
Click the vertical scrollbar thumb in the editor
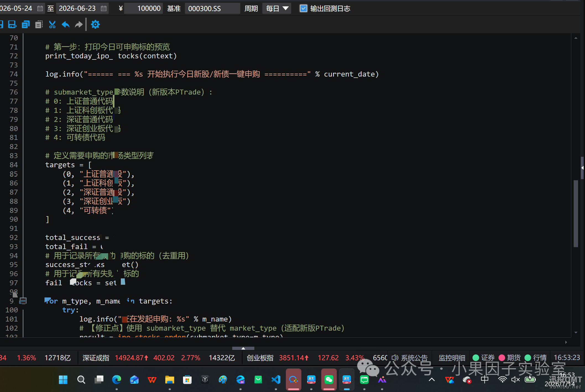[576, 213]
